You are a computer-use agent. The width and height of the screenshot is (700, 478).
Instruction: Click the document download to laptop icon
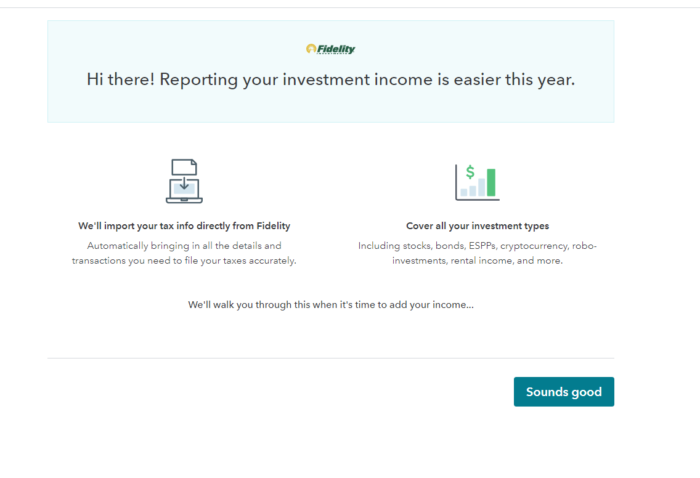(184, 181)
